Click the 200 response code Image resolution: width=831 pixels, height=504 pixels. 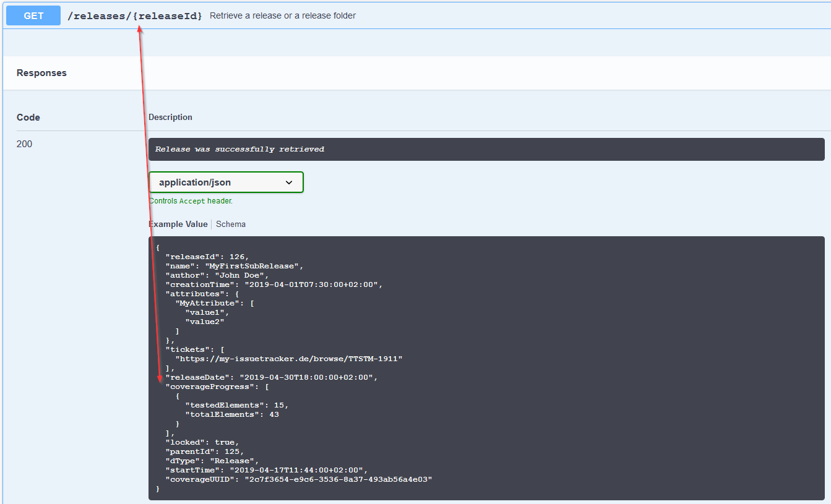coord(24,144)
